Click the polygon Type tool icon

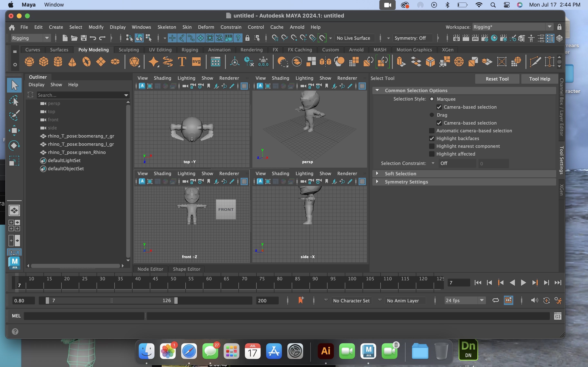(x=182, y=62)
